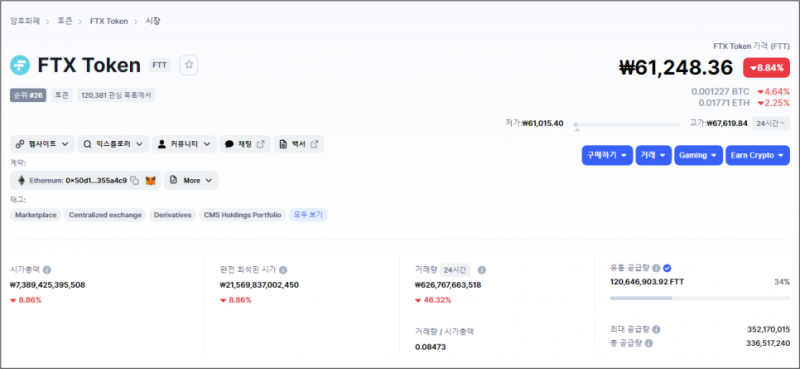Viewport: 800px width, 369px height.
Task: Open the 백서 whitepaper link
Action: (298, 144)
